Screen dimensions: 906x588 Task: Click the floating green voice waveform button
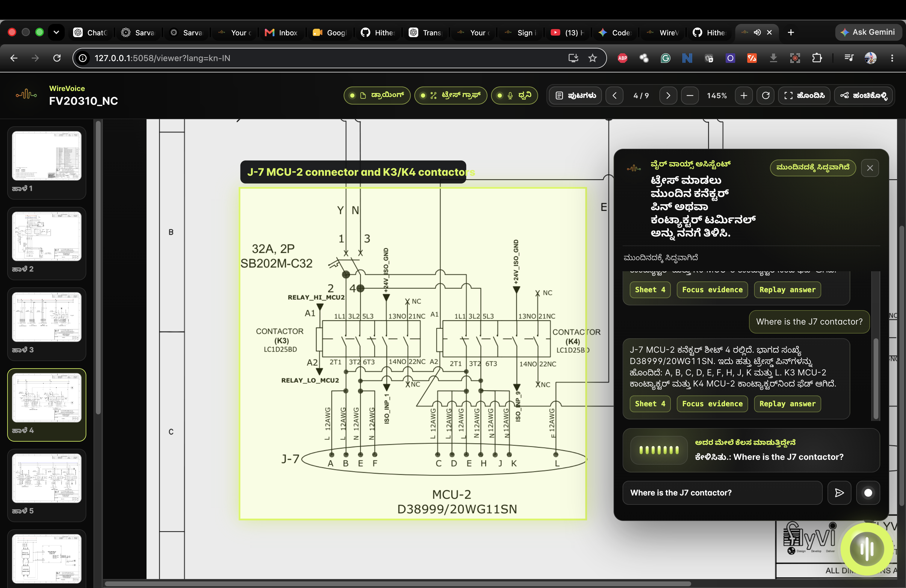click(x=867, y=549)
